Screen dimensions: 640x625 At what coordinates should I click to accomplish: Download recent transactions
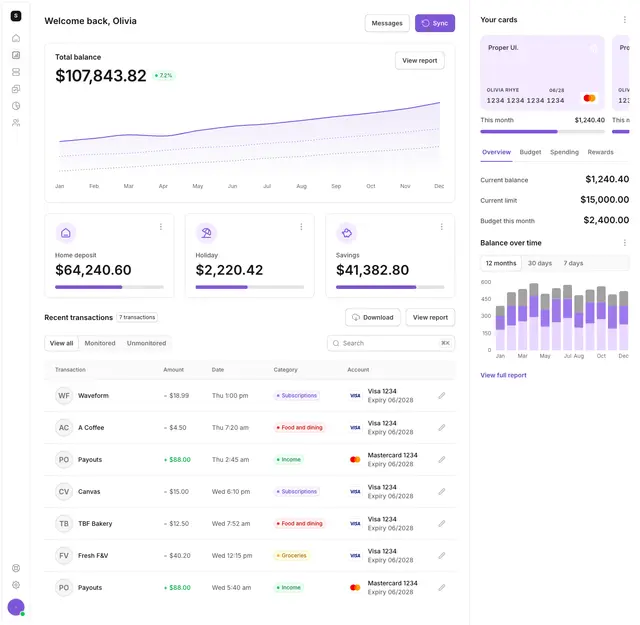(x=373, y=317)
